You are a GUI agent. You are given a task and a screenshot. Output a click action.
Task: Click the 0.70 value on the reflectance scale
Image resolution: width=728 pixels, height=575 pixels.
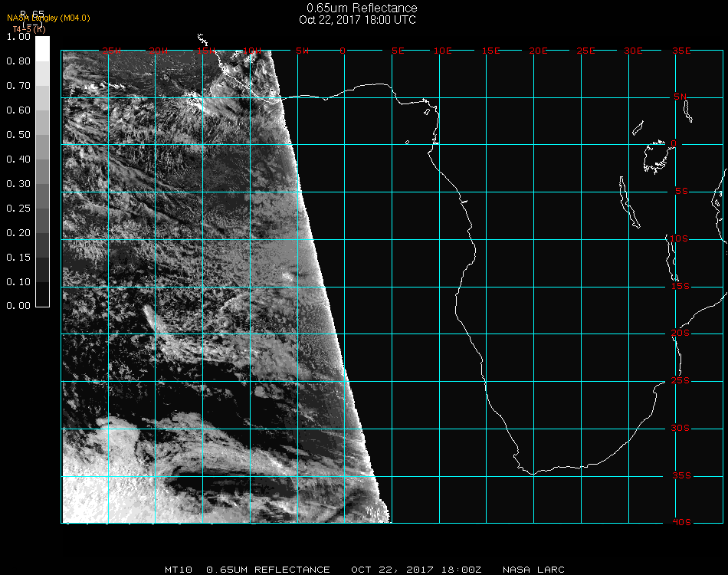coord(18,86)
